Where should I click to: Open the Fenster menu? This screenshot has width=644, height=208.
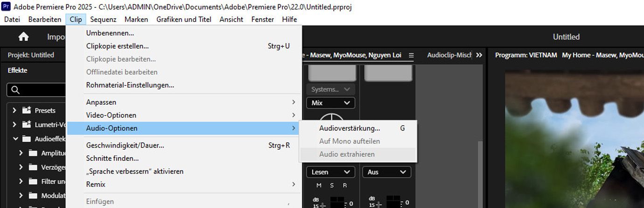point(263,19)
